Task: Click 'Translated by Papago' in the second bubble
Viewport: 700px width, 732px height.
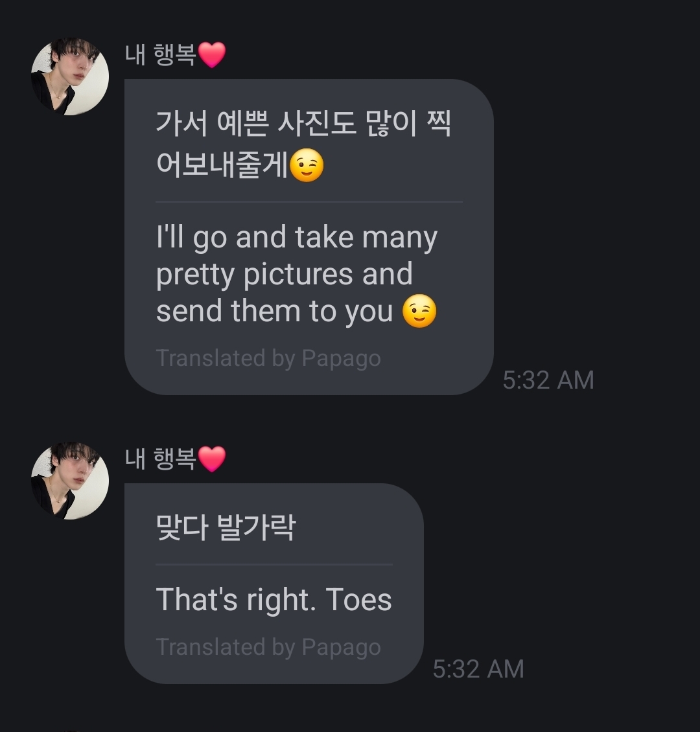Action: point(268,647)
